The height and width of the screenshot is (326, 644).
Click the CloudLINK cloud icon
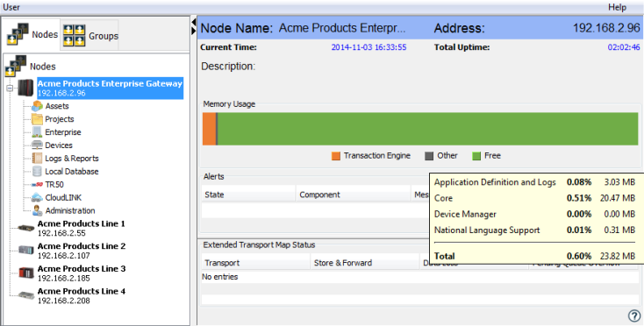click(37, 198)
